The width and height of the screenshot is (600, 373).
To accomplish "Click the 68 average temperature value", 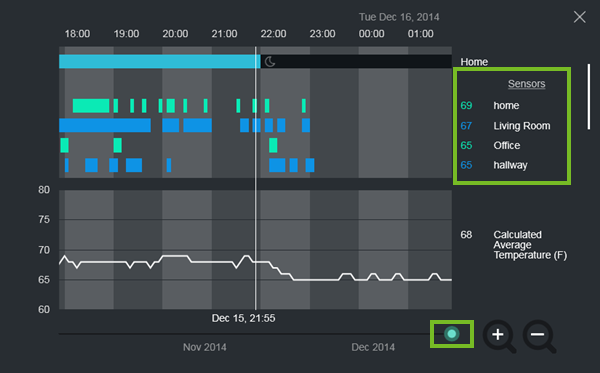I will coord(466,235).
